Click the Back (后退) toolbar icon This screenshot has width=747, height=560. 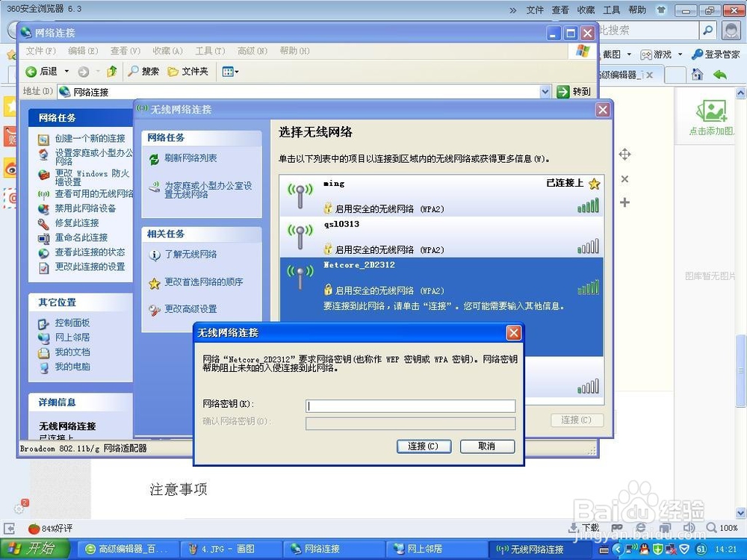[x=30, y=72]
